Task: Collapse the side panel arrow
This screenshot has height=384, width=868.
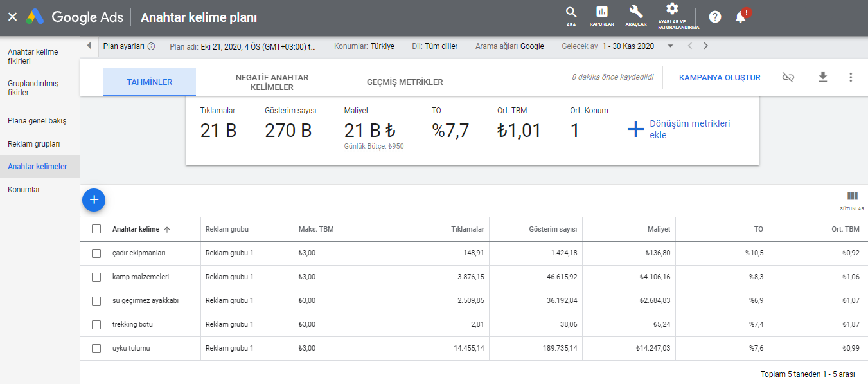Action: click(x=89, y=46)
